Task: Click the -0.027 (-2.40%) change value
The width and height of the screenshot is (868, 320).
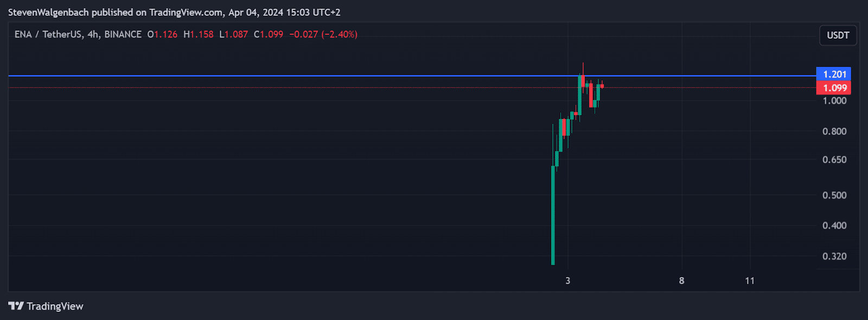Action: coord(323,34)
